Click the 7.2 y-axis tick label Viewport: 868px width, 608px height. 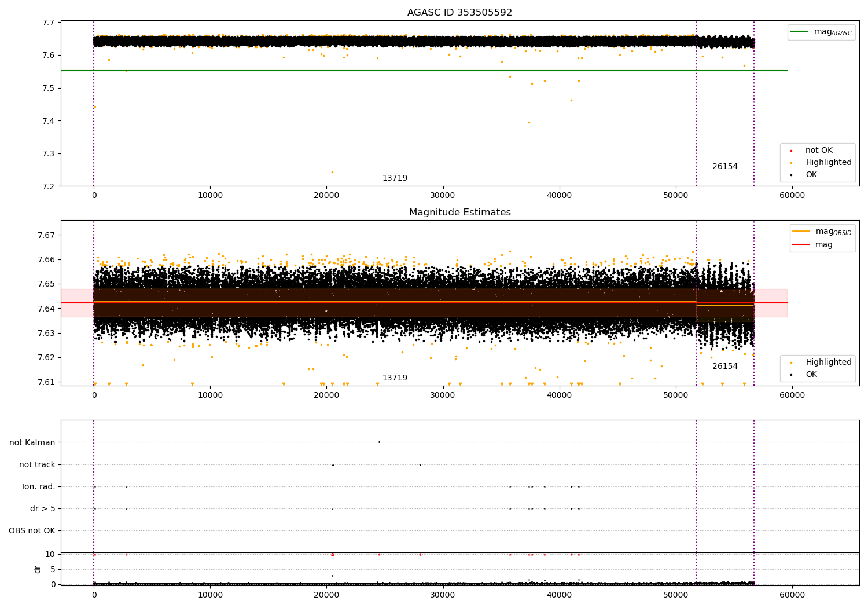[x=49, y=186]
